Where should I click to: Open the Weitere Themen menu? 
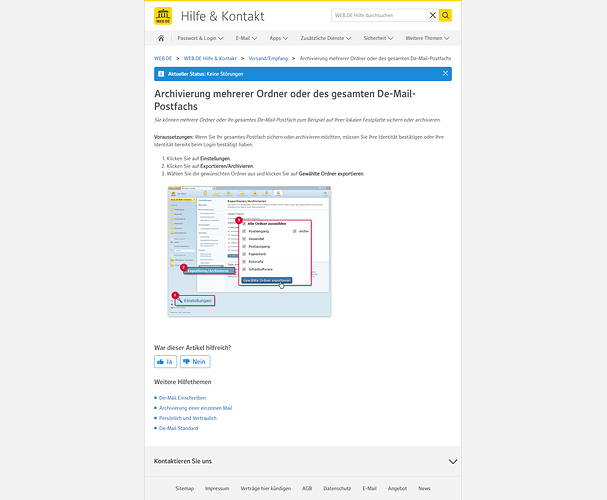427,38
